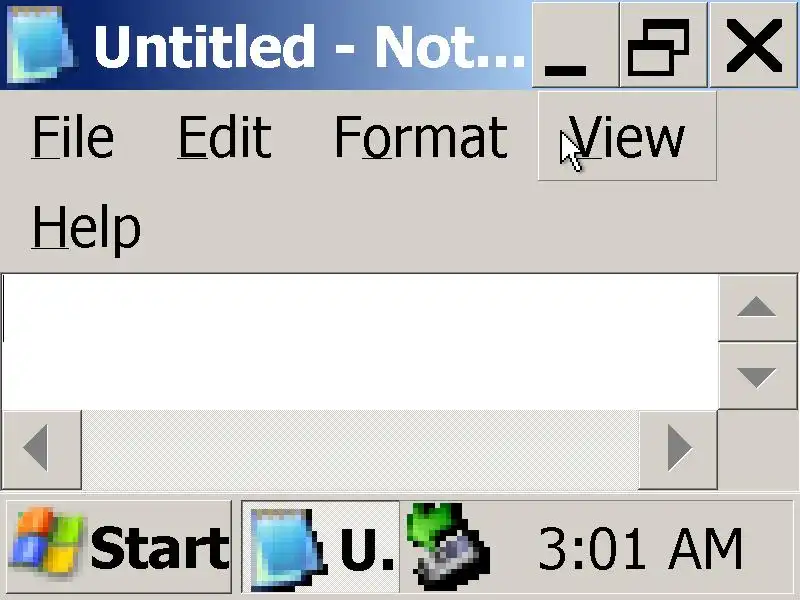The width and height of the screenshot is (800, 600).
Task: Click the 3:01 AM clock
Action: click(x=640, y=549)
